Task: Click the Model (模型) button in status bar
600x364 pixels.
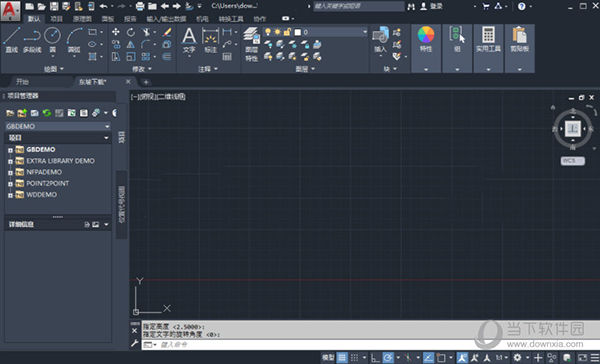Action: (x=328, y=357)
